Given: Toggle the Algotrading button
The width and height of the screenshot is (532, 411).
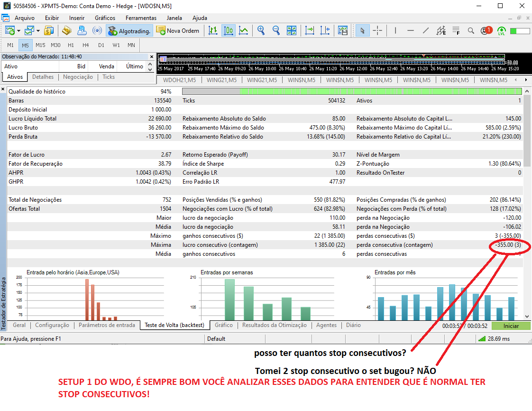Looking at the screenshot, I should click(129, 31).
